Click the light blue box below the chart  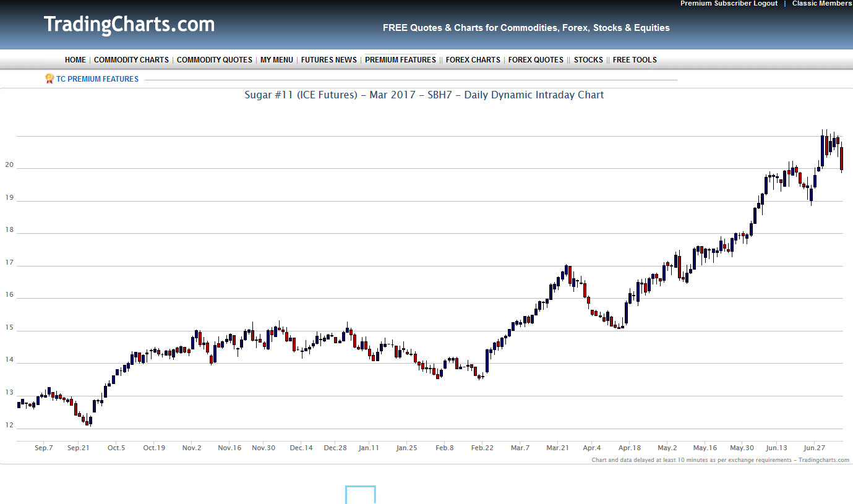tap(361, 495)
